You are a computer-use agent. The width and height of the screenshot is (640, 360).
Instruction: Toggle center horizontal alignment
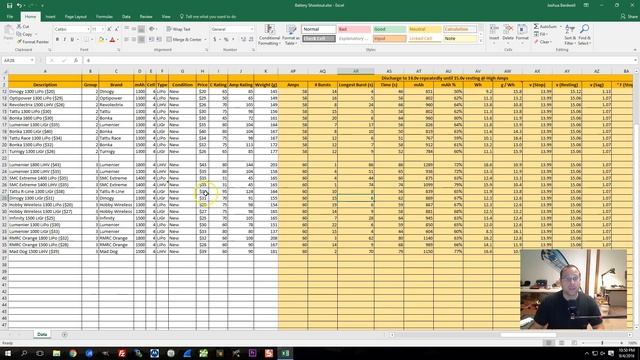pos(134,40)
